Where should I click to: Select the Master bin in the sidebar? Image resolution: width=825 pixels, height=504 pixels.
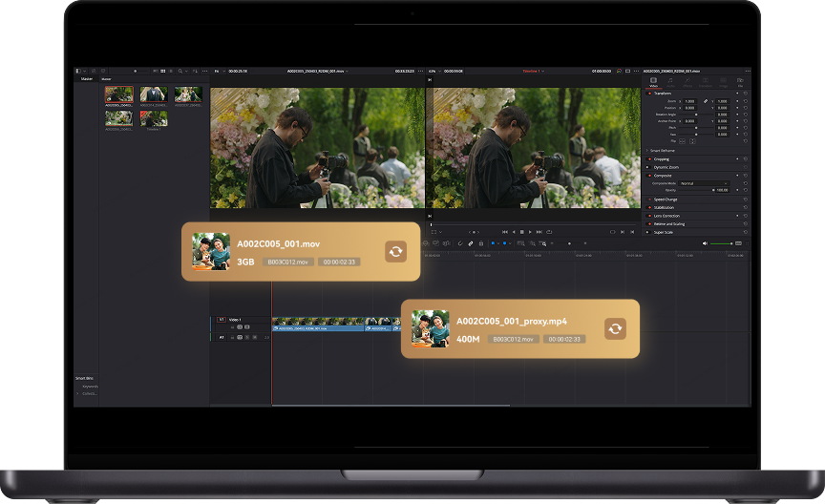[86, 78]
